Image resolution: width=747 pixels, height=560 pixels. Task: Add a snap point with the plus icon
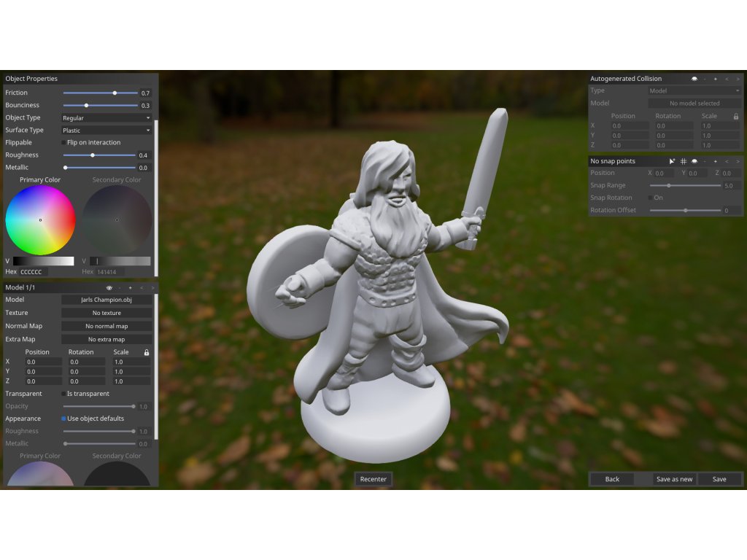(x=715, y=161)
